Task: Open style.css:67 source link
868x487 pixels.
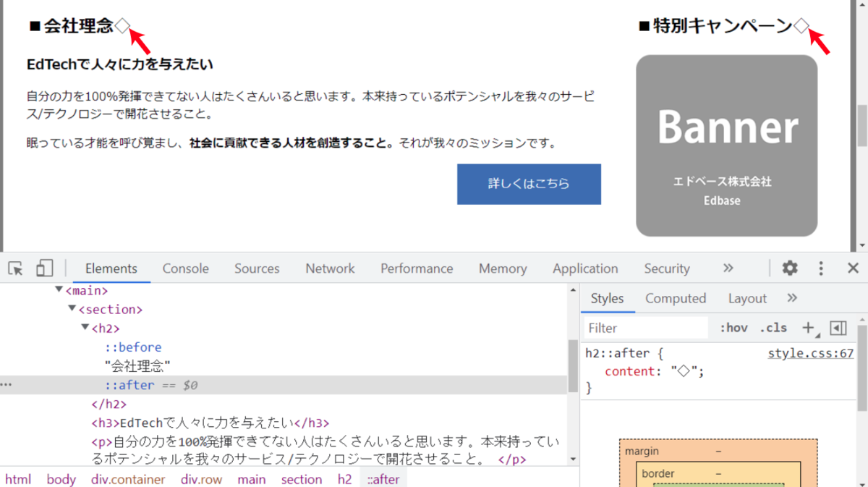Action: [x=811, y=354]
